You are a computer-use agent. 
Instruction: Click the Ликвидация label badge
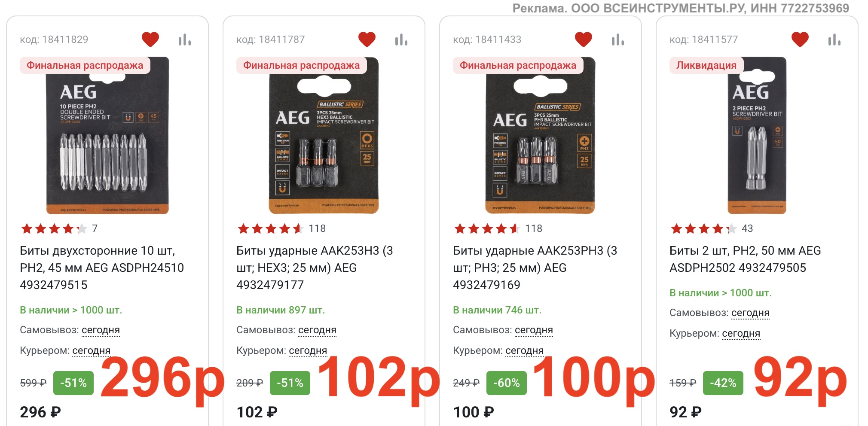pyautogui.click(x=706, y=65)
